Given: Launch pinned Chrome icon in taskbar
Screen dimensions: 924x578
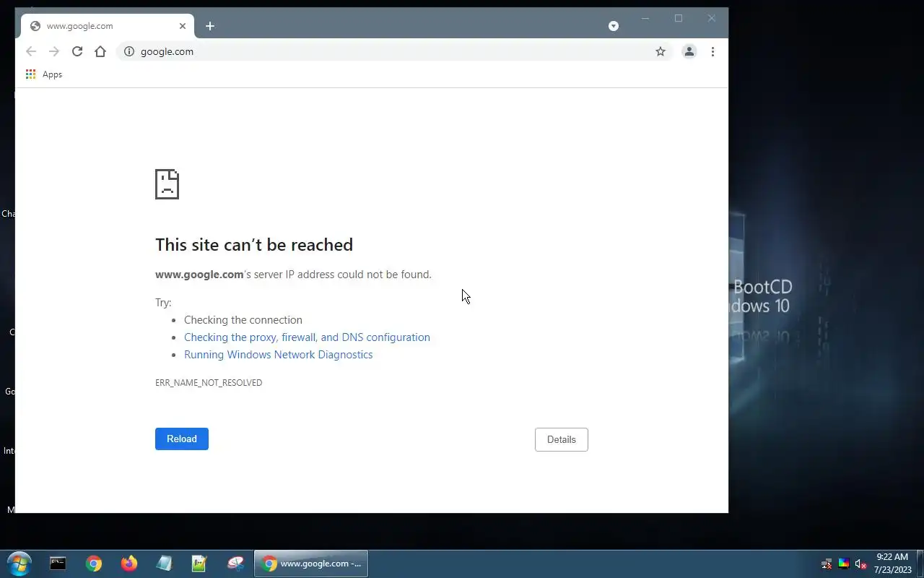Looking at the screenshot, I should click(94, 564).
